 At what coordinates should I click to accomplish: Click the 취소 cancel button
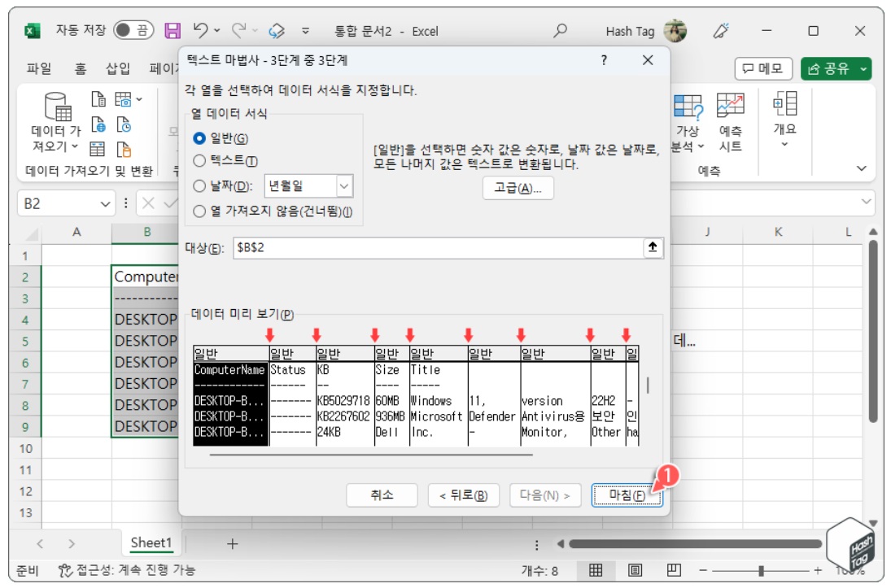coord(382,495)
